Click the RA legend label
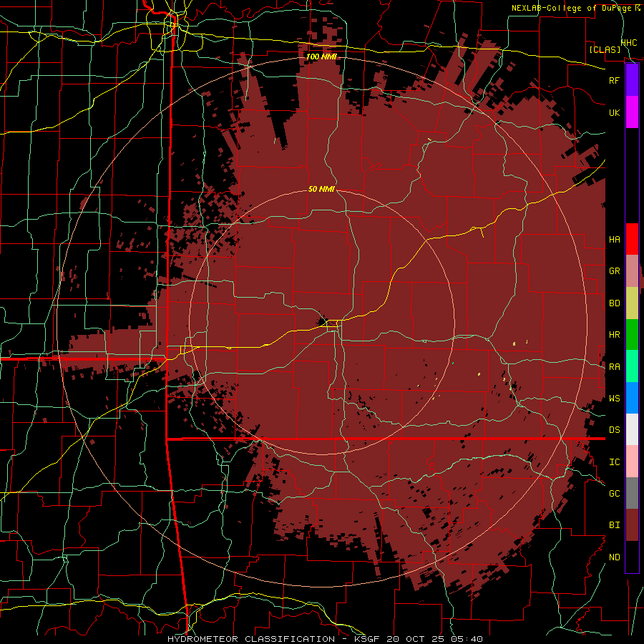Viewport: 644px width, 644px height. click(x=614, y=367)
